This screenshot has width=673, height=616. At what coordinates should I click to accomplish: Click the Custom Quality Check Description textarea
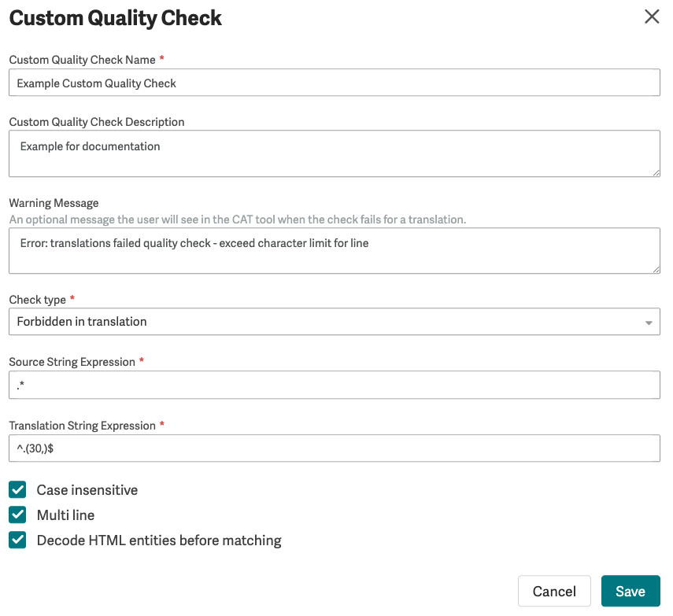(335, 153)
